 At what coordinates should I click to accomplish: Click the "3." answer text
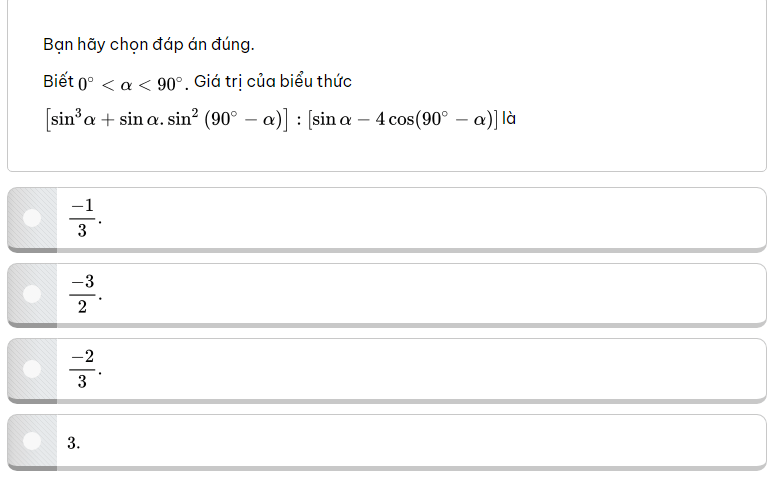[74, 442]
